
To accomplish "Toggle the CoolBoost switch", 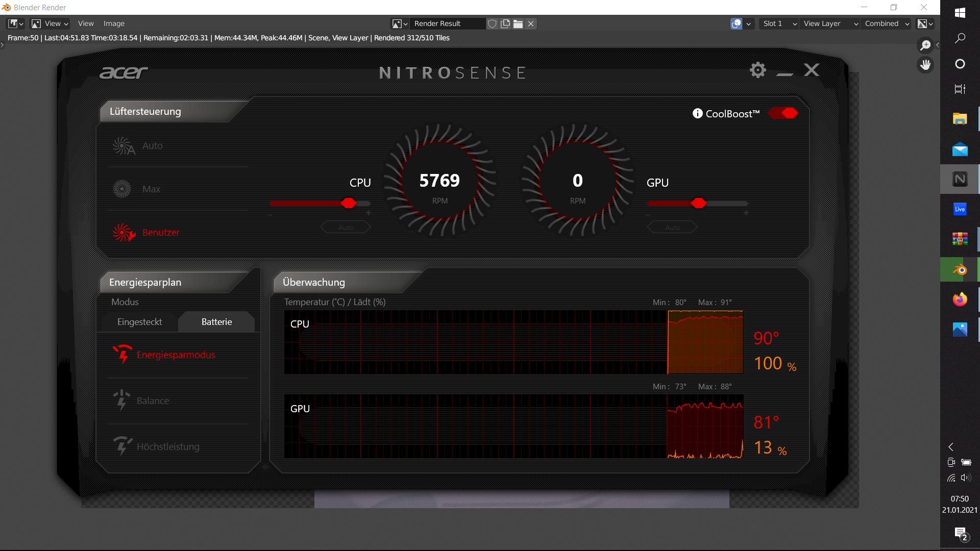I will tap(783, 113).
